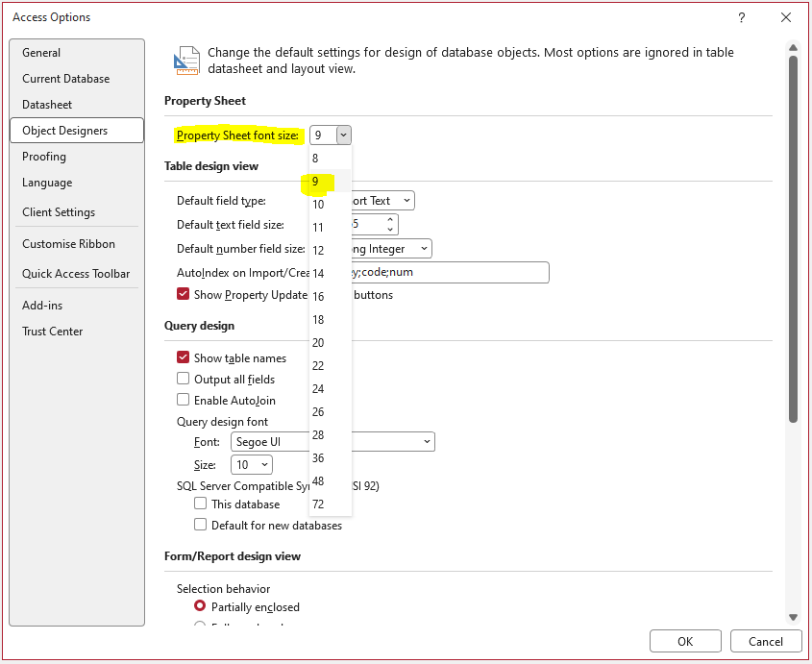Switch to Current Database category
This screenshot has width=812, height=664.
tap(65, 79)
